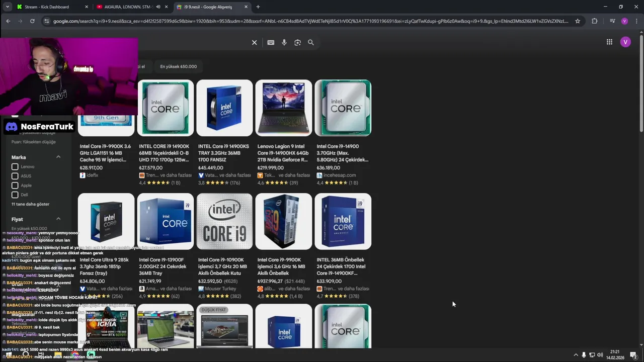
Task: Open a new browser tab
Action: 258,7
